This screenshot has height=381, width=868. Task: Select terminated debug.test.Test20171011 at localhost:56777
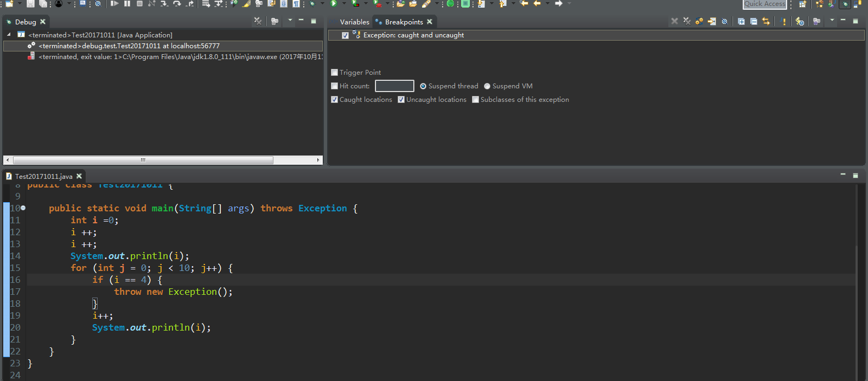(163, 46)
